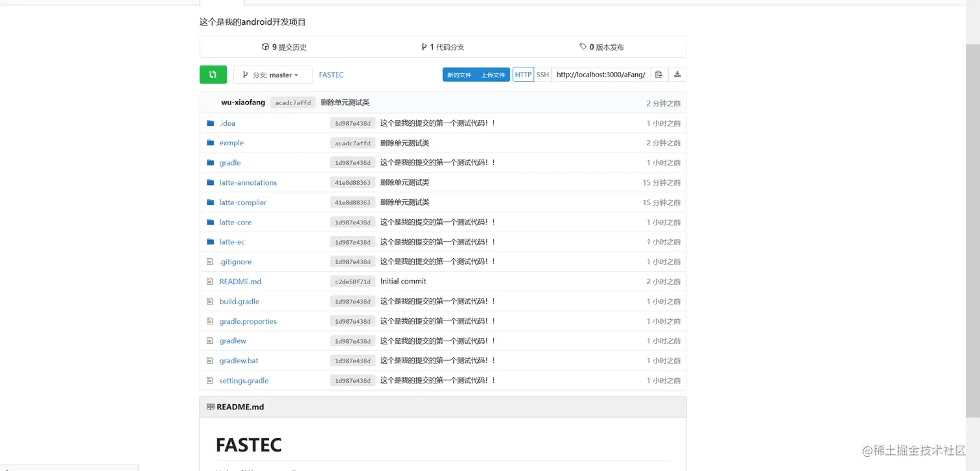
Task: Click the settings.gradle file icon
Action: (x=210, y=380)
